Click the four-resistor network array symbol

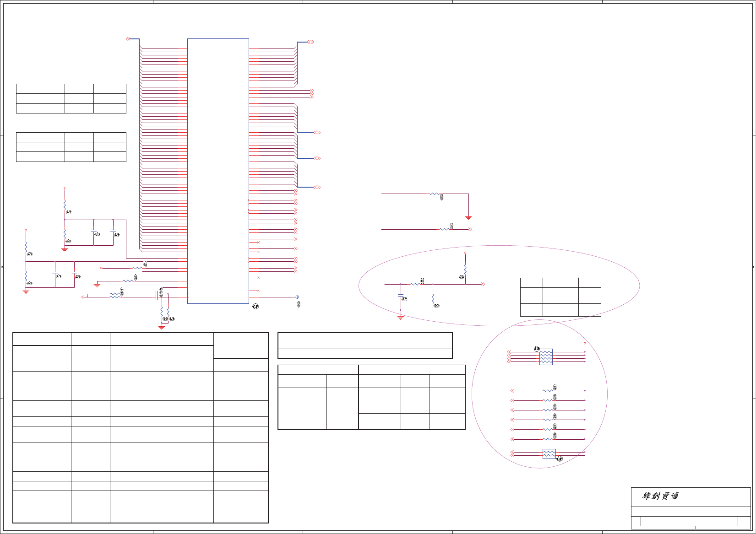[546, 357]
